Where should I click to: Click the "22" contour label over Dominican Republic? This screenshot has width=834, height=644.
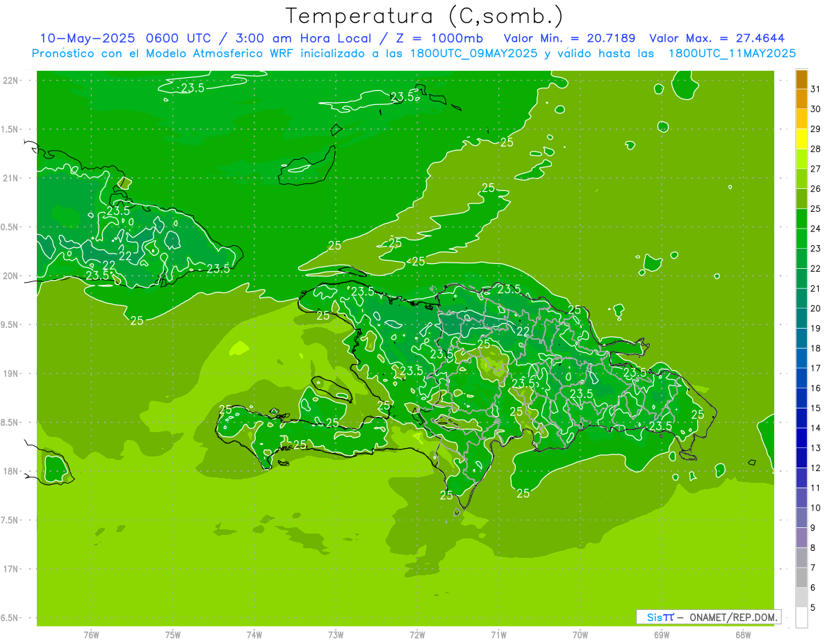523,331
